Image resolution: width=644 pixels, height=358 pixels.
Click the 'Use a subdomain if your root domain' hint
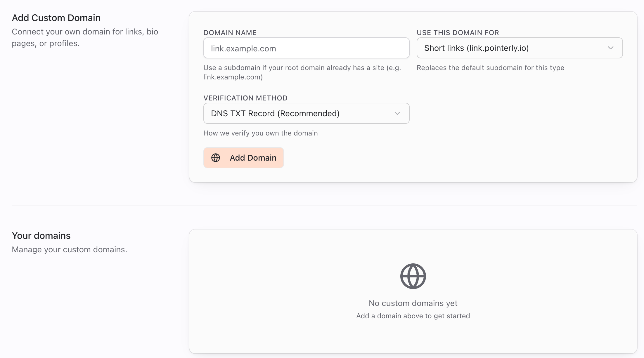[x=302, y=72]
